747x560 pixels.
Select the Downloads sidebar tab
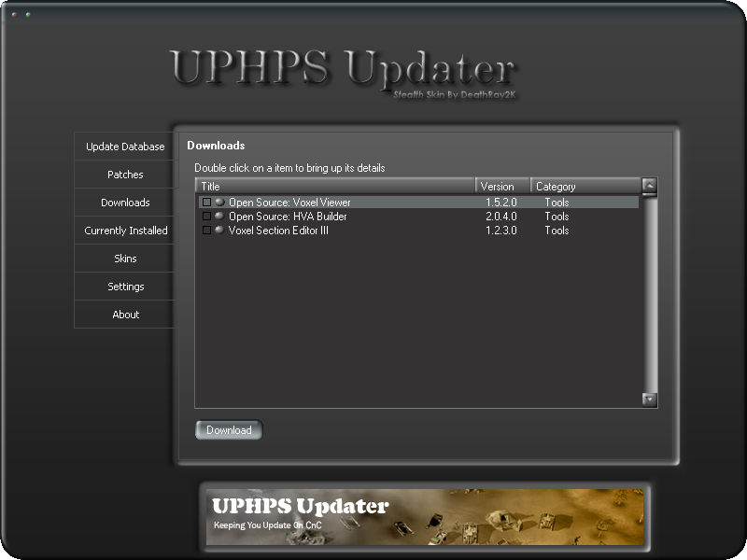pos(125,203)
